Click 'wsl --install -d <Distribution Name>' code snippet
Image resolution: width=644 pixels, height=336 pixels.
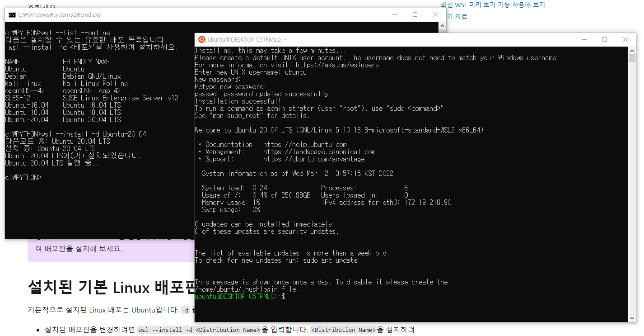point(199,330)
